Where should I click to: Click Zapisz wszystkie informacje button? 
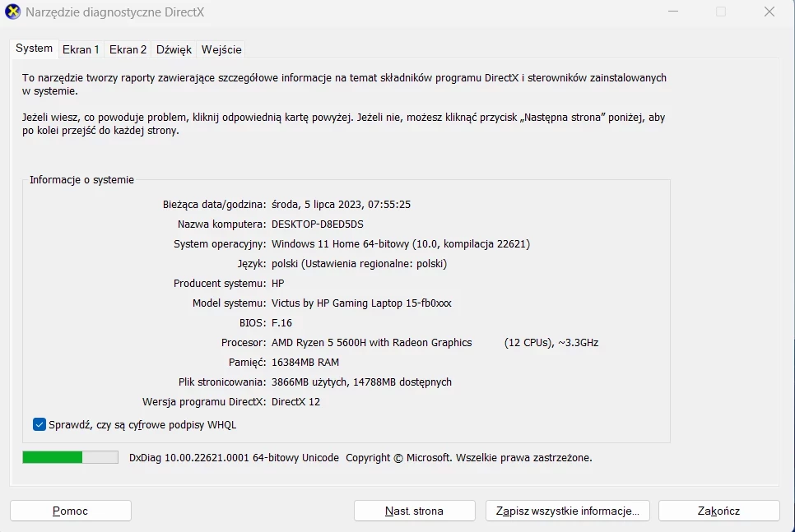pyautogui.click(x=567, y=511)
